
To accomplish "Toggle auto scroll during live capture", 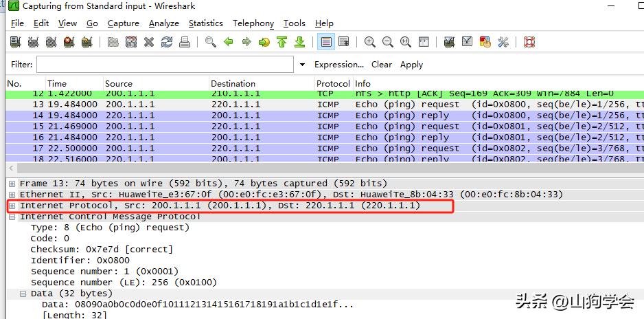I will [x=344, y=42].
